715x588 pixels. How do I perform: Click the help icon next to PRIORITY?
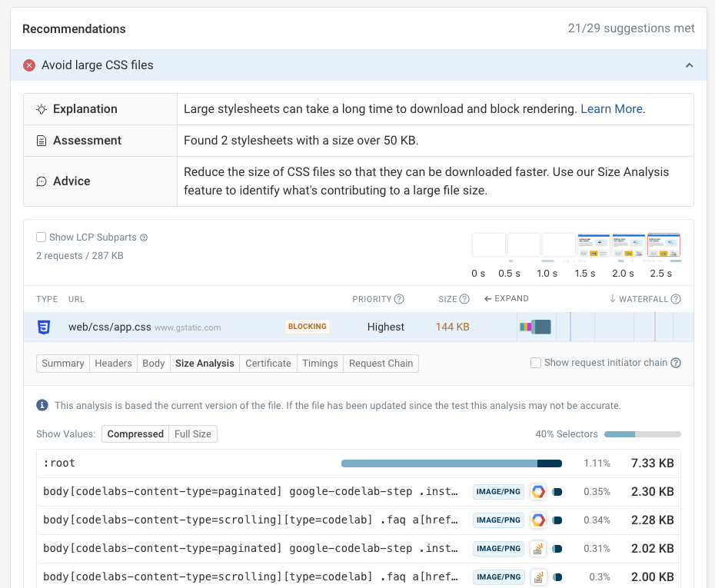(398, 299)
